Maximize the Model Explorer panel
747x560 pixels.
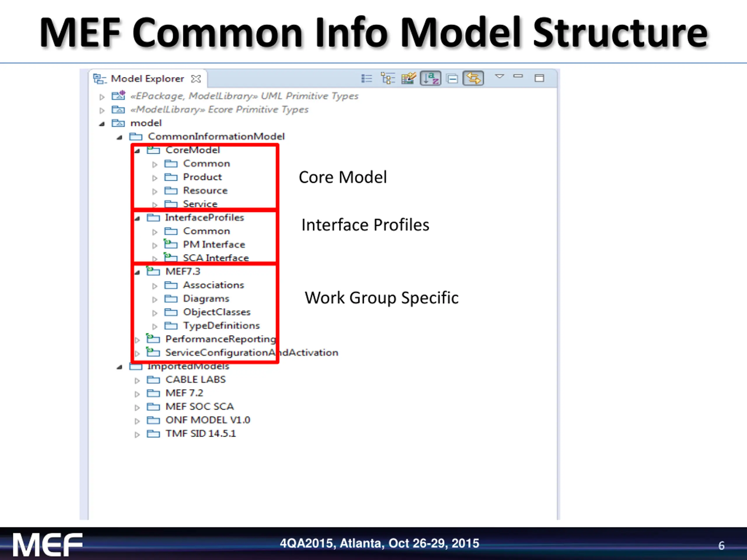click(x=539, y=78)
